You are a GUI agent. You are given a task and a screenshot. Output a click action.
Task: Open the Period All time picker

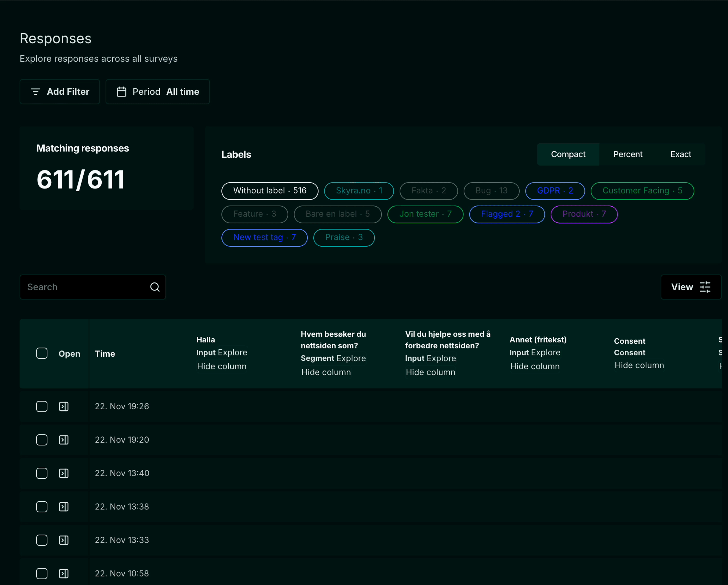pyautogui.click(x=158, y=92)
